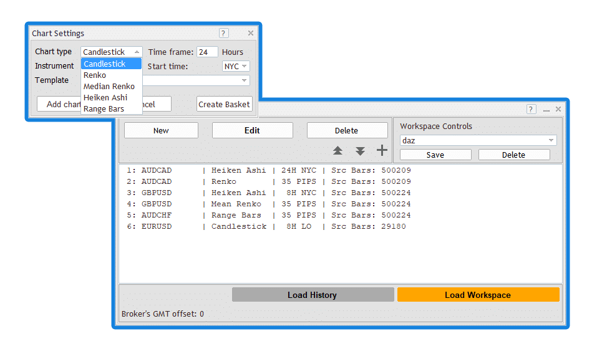Expand the daz workspace dropdown
Screen dimensions: 597x364
[x=550, y=141]
